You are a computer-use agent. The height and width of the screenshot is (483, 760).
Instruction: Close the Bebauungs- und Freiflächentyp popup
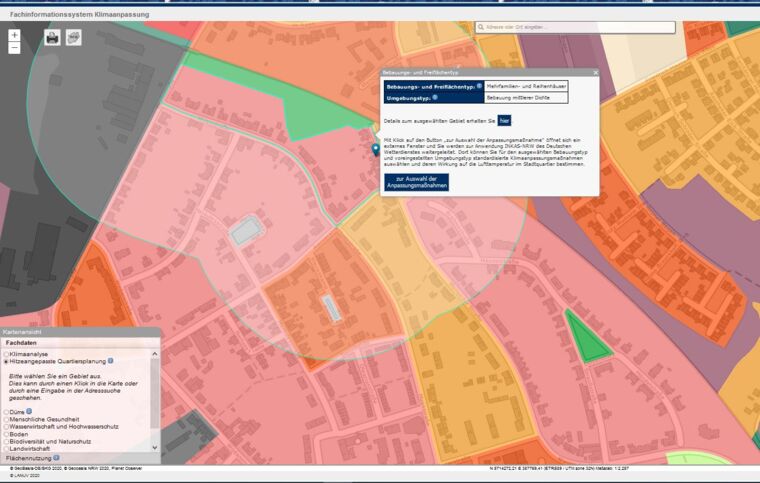coord(595,73)
